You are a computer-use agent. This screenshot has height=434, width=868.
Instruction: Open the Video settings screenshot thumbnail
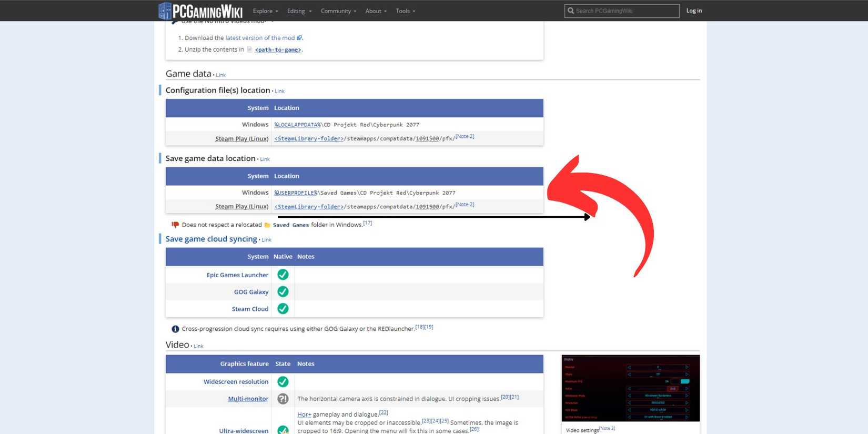click(630, 388)
